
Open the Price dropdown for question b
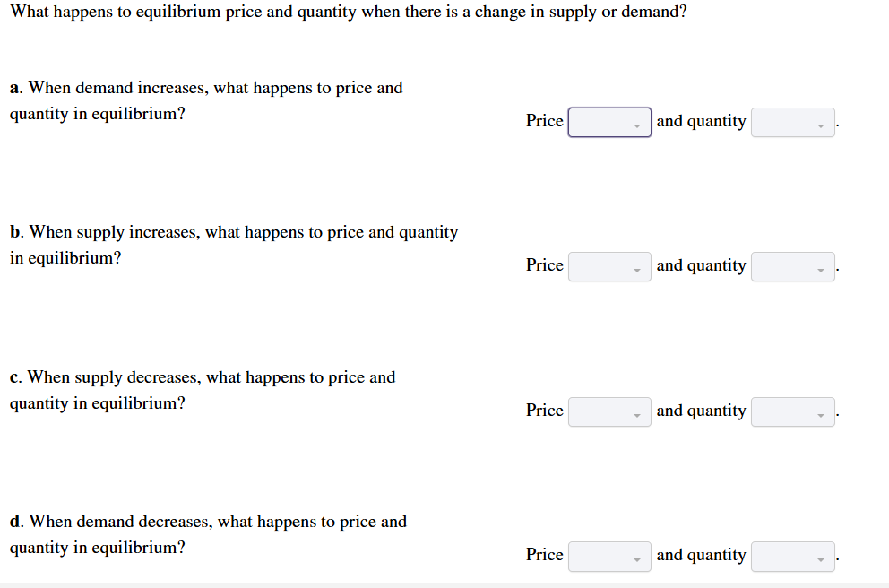tap(608, 266)
